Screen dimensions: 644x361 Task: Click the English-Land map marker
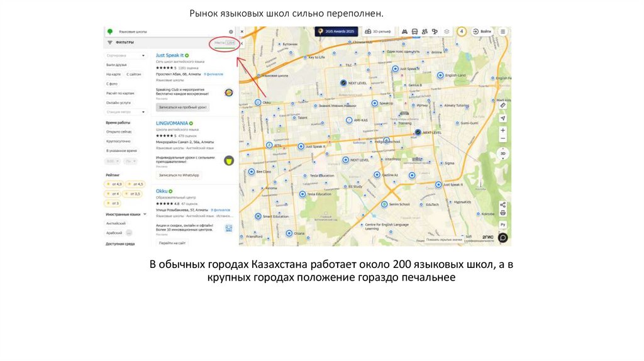click(440, 75)
